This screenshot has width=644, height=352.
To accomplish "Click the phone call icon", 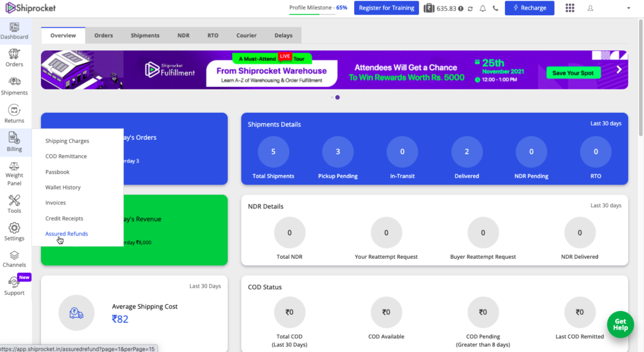I will [496, 8].
